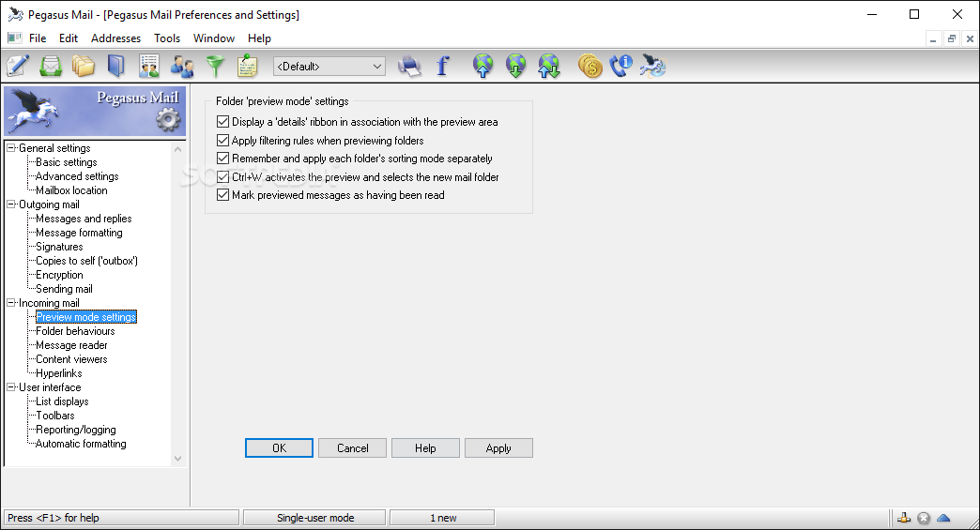This screenshot has height=530, width=980.
Task: Select Toolbars in the tree
Action: (55, 416)
